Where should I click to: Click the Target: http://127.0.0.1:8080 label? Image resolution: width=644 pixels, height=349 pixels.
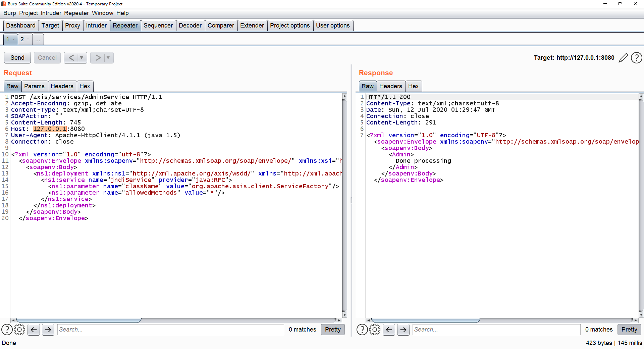click(x=574, y=58)
